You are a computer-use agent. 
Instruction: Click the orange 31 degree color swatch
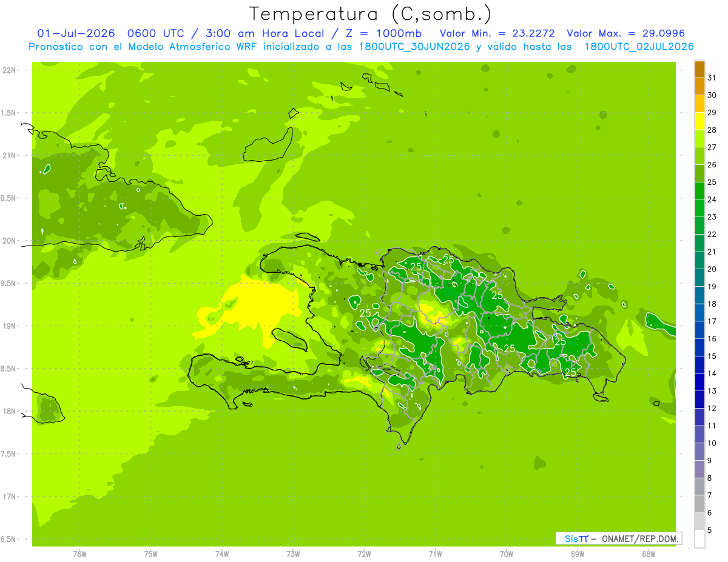(699, 70)
